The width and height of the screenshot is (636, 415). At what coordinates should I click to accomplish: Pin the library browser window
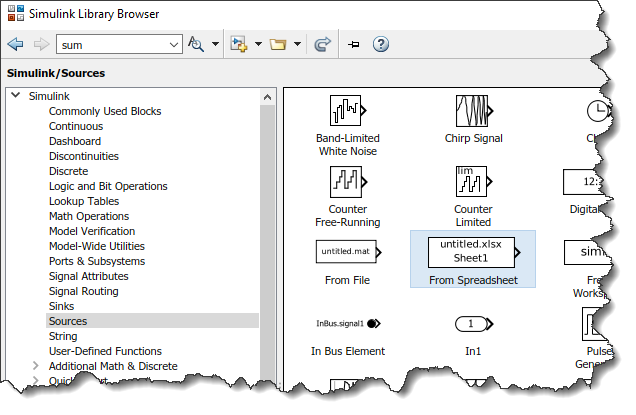coord(353,44)
